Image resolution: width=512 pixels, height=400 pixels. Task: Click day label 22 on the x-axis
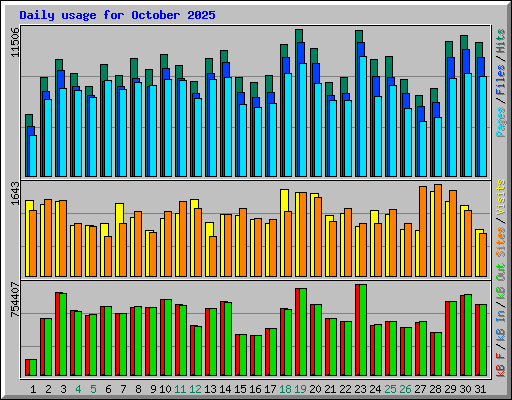click(345, 389)
